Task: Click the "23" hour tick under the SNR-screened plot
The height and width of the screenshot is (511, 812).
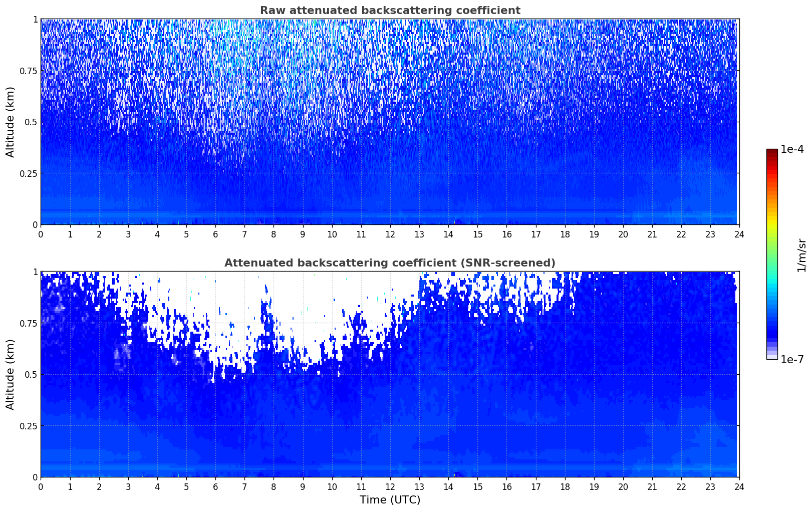Action: tap(710, 486)
